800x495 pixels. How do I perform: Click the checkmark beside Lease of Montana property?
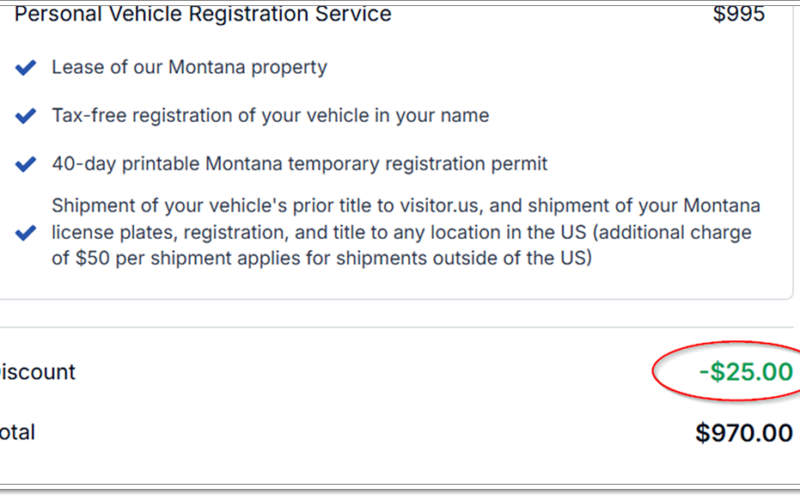(x=26, y=67)
